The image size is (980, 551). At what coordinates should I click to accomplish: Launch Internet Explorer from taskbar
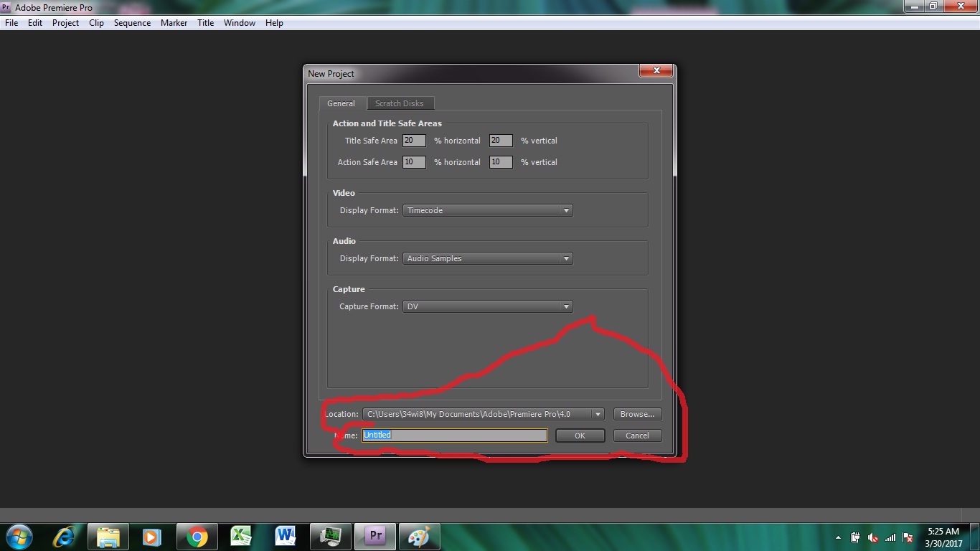pyautogui.click(x=65, y=537)
